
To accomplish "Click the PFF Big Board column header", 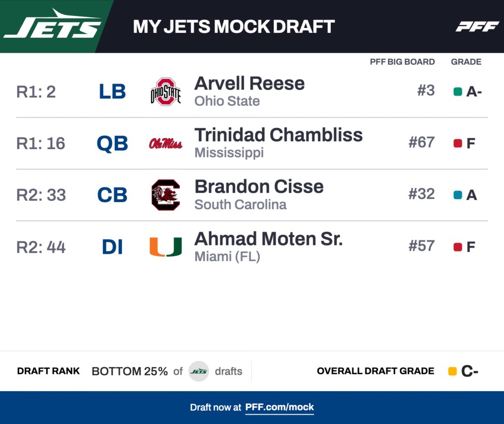I will [402, 62].
